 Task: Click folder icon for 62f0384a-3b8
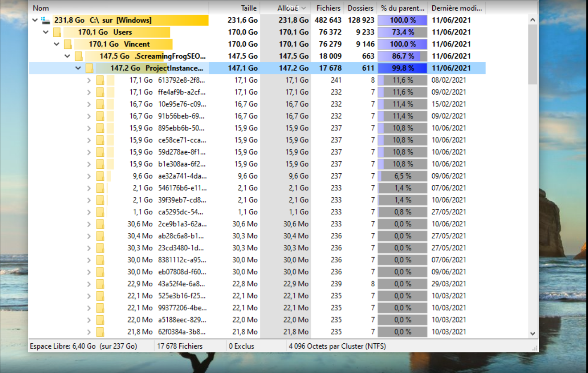coord(100,332)
